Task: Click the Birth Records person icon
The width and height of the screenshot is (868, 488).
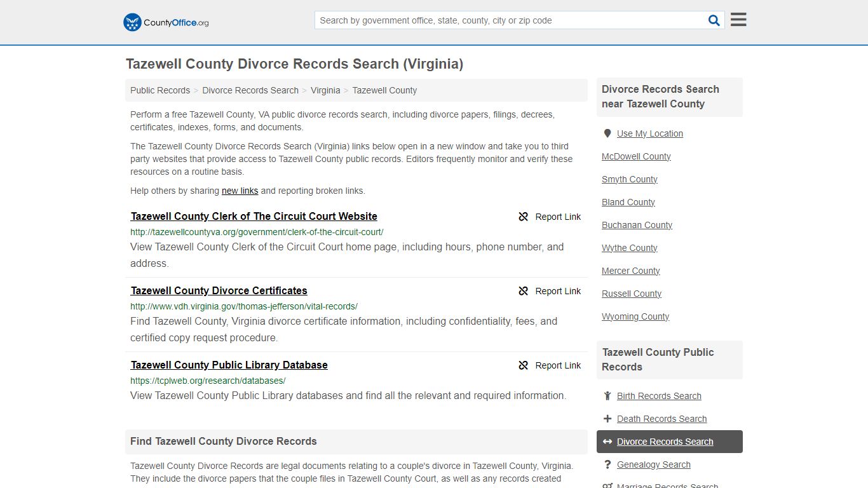Action: tap(607, 396)
